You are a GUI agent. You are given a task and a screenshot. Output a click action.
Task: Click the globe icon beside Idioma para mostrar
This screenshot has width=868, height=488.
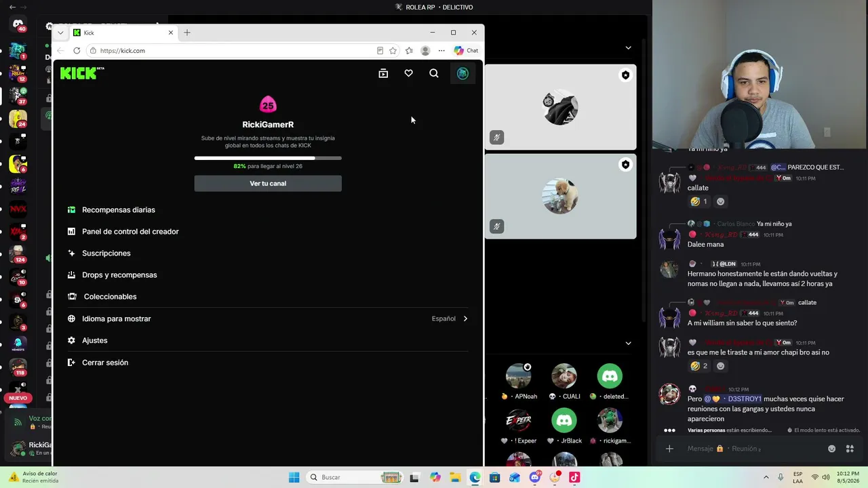(71, 319)
